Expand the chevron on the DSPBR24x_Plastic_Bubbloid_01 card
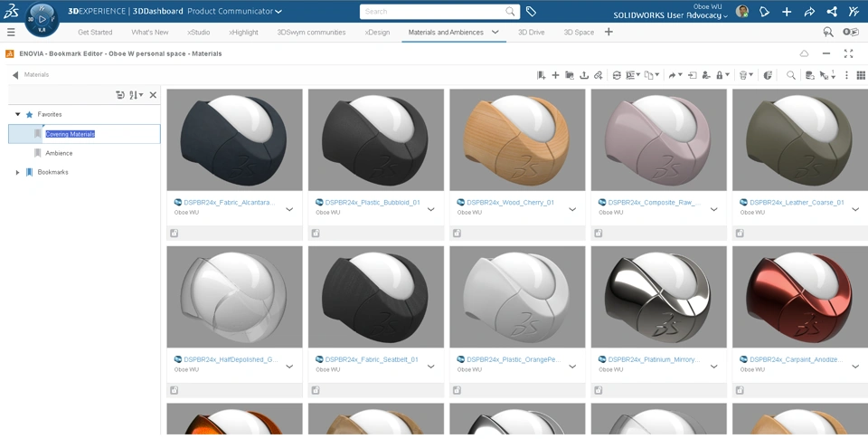This screenshot has width=868, height=439. 430,209
